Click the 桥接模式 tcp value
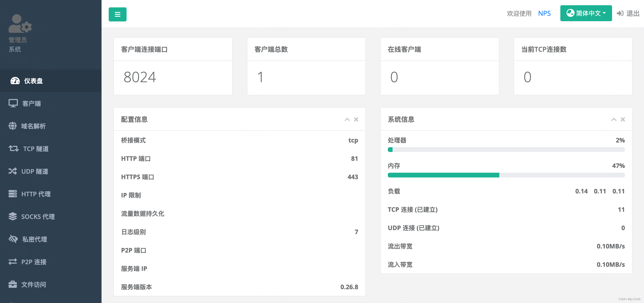The image size is (644, 303). point(353,140)
